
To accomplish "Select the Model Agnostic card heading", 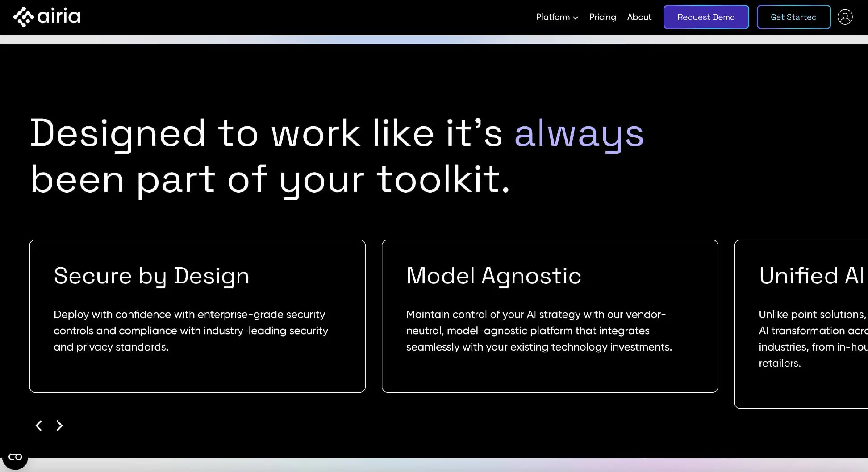I will tap(493, 276).
